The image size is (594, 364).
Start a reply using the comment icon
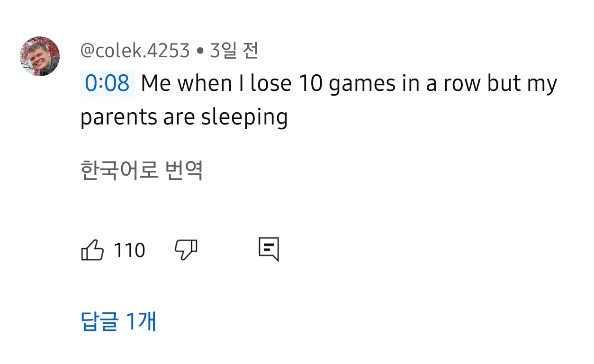tap(269, 249)
